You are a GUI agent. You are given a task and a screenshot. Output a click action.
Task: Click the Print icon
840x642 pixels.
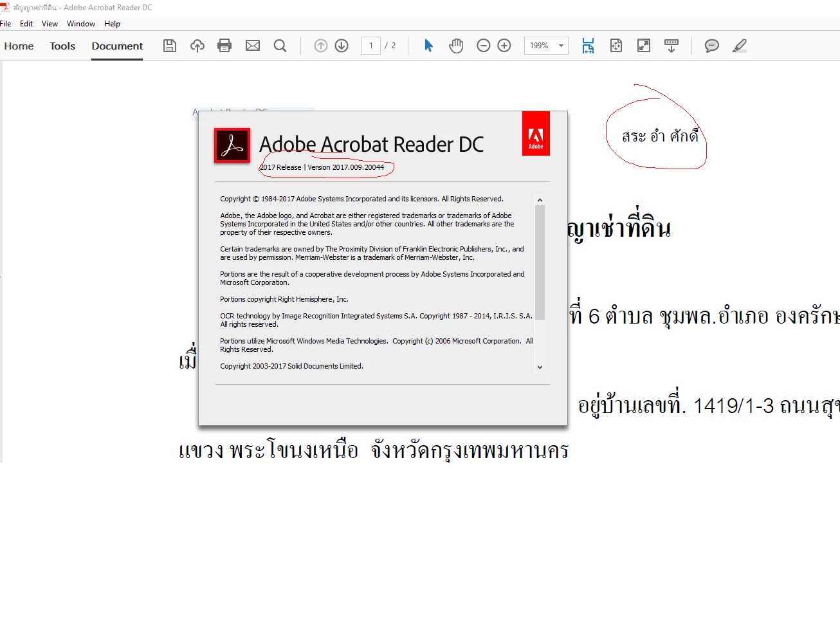point(224,46)
